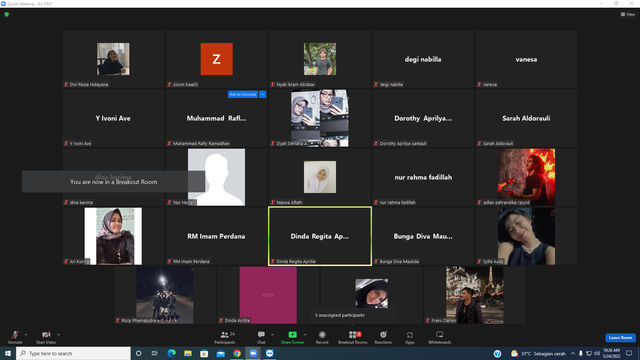The image size is (640, 360).
Task: Select the magenta Dinda Arilita tile
Action: tap(268, 295)
